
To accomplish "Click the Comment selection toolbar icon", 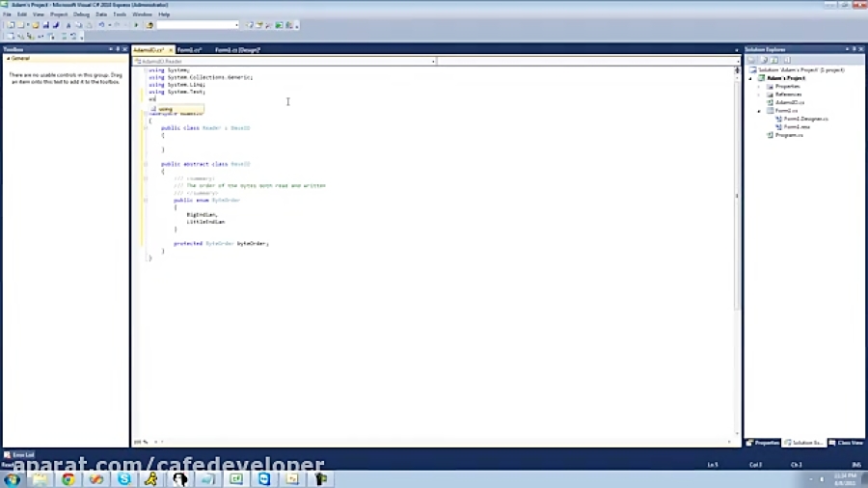I will (x=64, y=37).
